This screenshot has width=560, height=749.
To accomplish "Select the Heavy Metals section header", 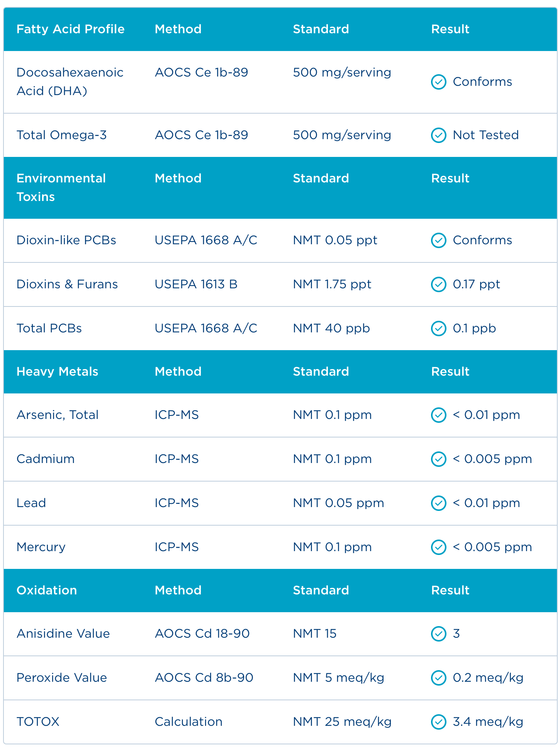I will click(57, 372).
